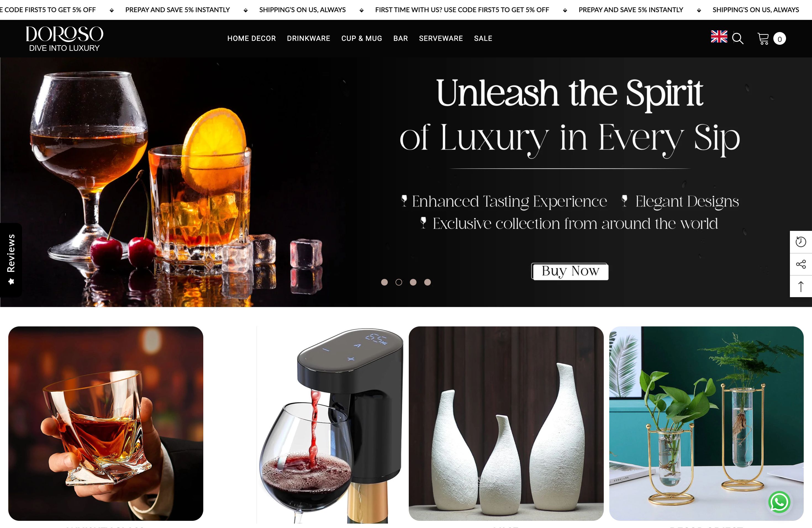812x528 pixels.
Task: Open the Serveware menu
Action: (x=441, y=39)
